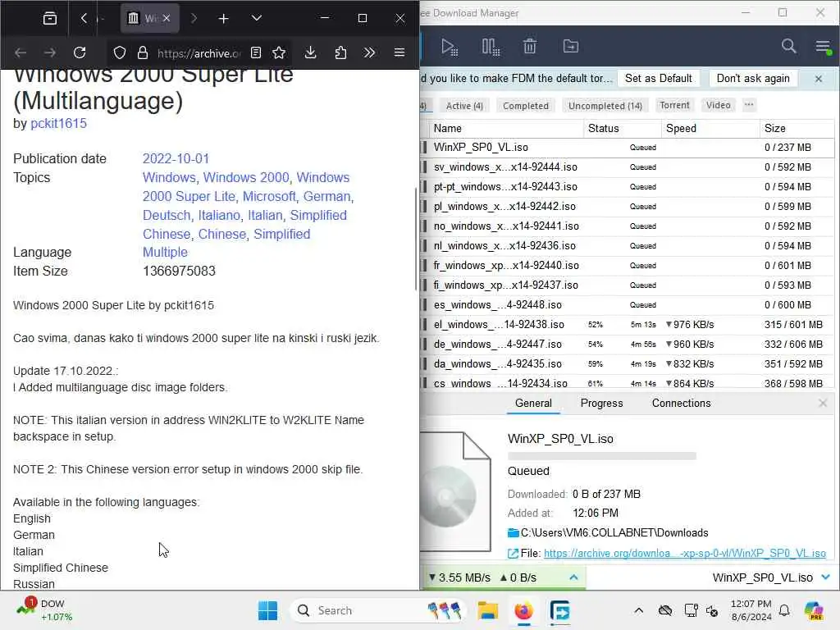Close FDM download details panel
This screenshot has height=630, width=840.
click(823, 403)
